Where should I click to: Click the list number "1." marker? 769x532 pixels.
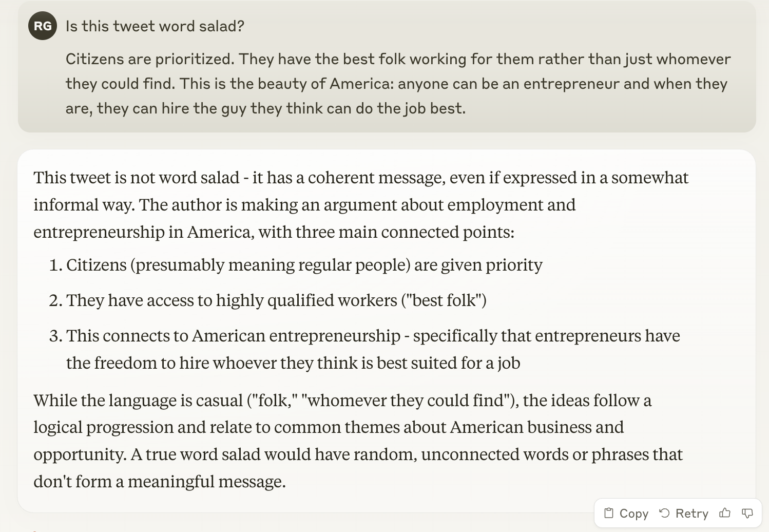tap(55, 265)
